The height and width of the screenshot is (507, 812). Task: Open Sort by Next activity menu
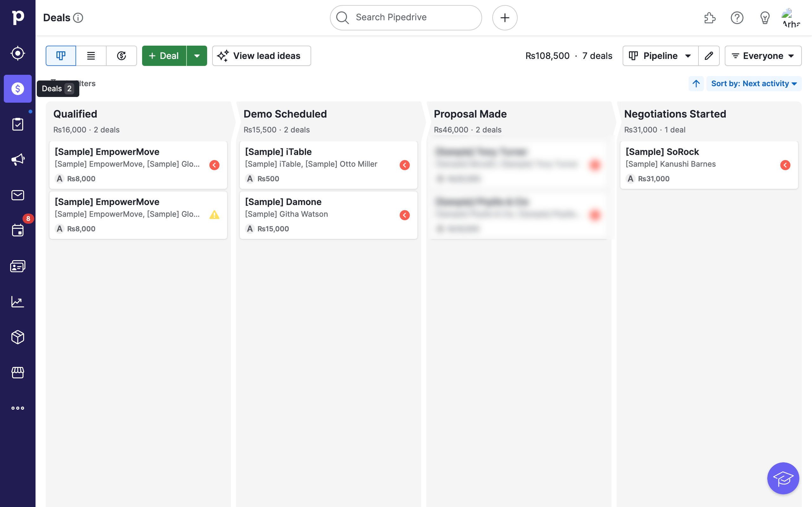(754, 83)
